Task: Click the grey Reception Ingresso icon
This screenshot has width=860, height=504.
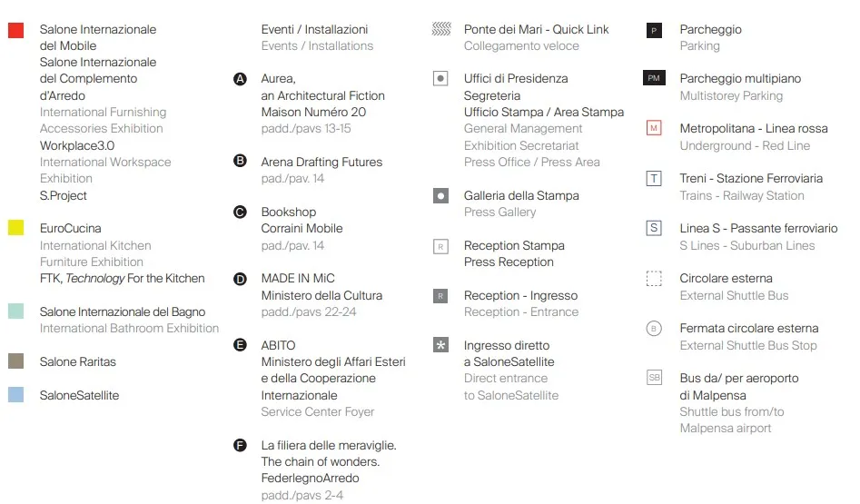Action: pyautogui.click(x=441, y=296)
